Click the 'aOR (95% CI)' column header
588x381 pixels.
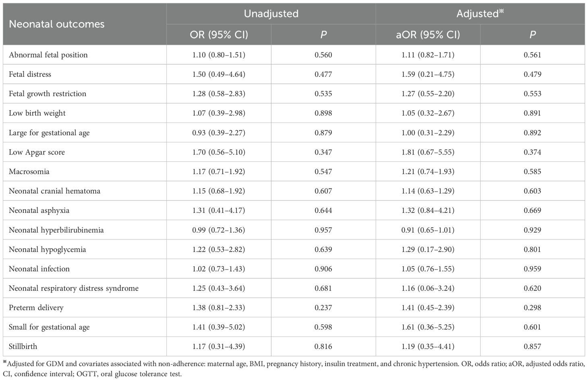(428, 35)
